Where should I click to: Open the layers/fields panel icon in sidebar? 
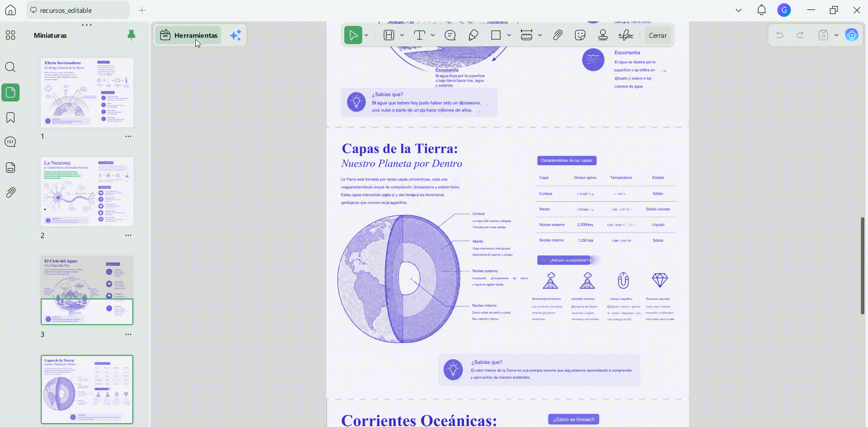pyautogui.click(x=10, y=167)
